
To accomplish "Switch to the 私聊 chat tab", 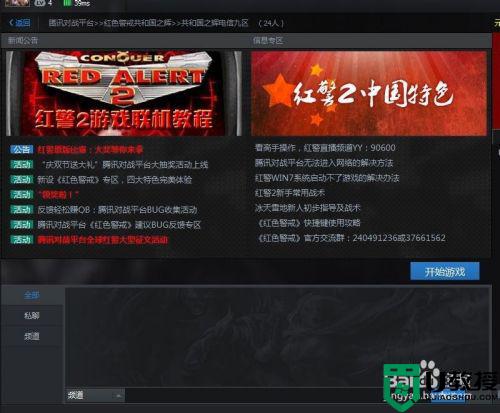I will 32,315.
